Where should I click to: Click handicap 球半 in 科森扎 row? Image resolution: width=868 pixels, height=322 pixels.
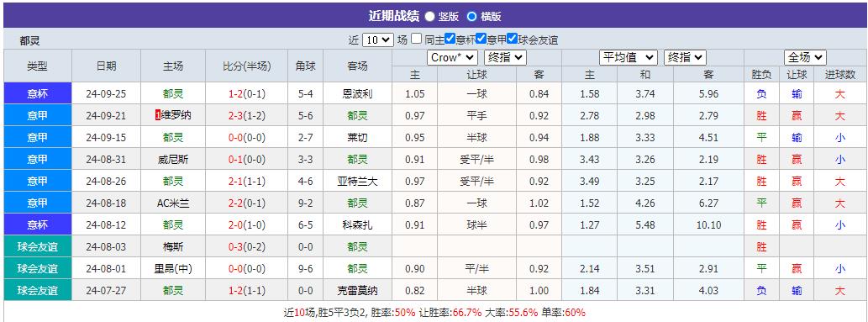(x=476, y=225)
